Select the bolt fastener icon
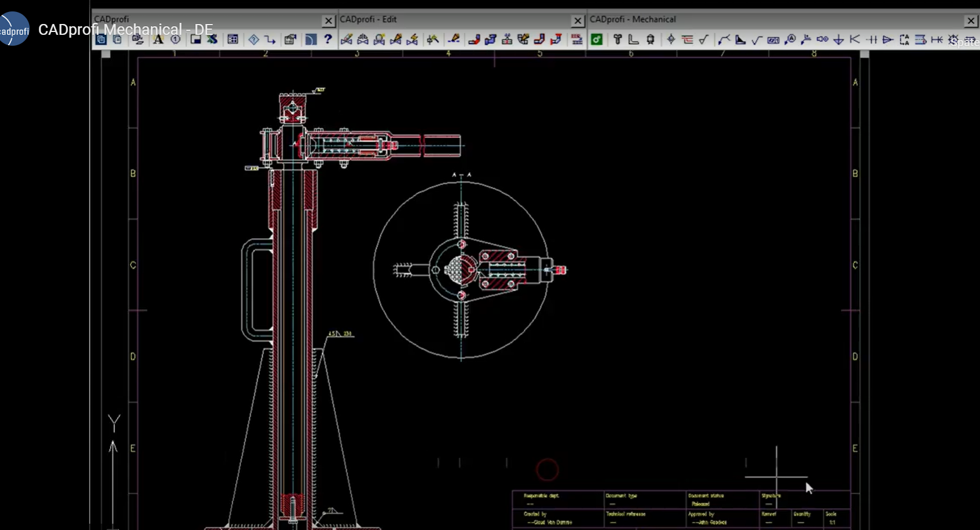 617,39
